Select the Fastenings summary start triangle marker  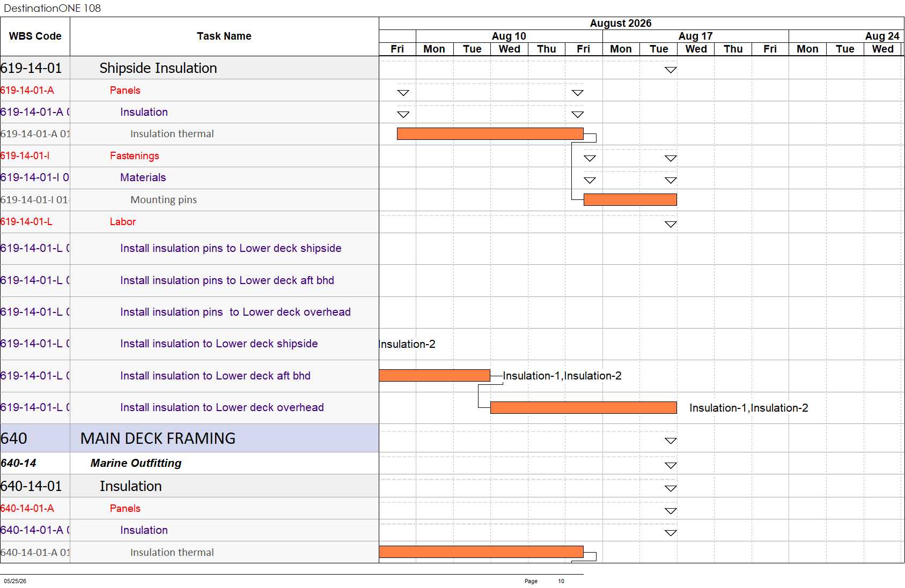click(590, 159)
